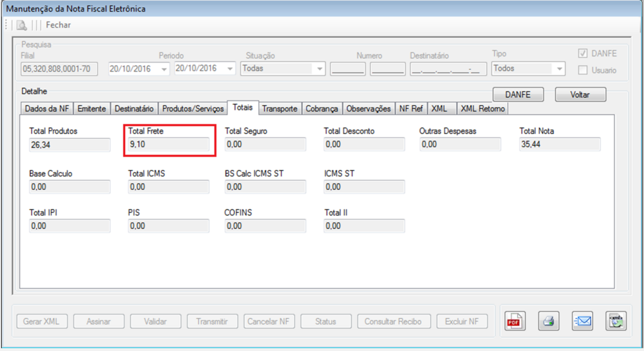Click the BS Calc ICMS ST field
644x351 pixels.
pyautogui.click(x=265, y=187)
